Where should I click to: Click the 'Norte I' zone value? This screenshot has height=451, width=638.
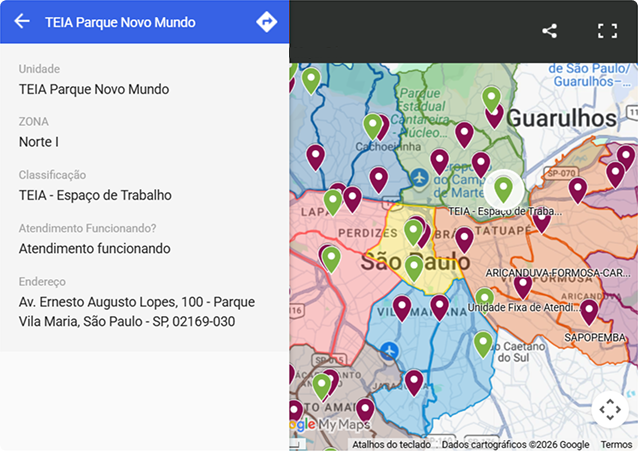tap(39, 142)
